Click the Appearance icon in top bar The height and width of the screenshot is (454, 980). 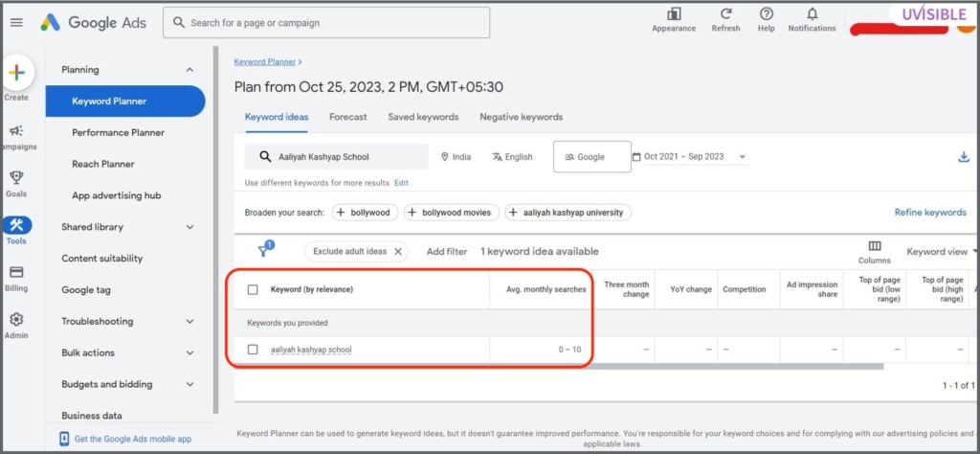click(x=674, y=14)
